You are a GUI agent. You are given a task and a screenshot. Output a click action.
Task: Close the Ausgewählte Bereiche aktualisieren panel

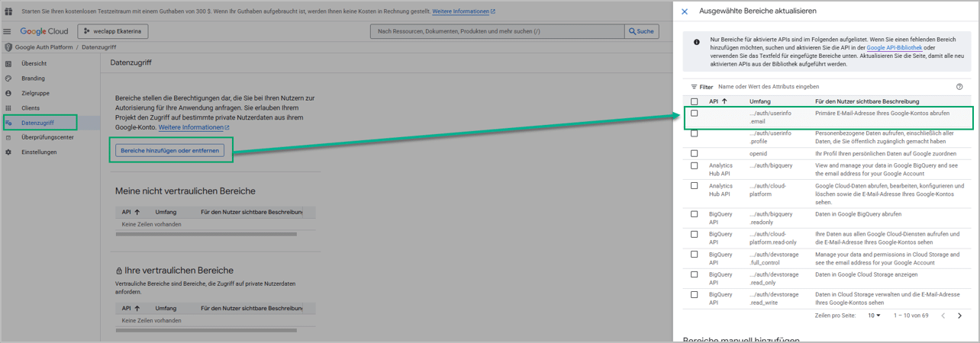685,11
